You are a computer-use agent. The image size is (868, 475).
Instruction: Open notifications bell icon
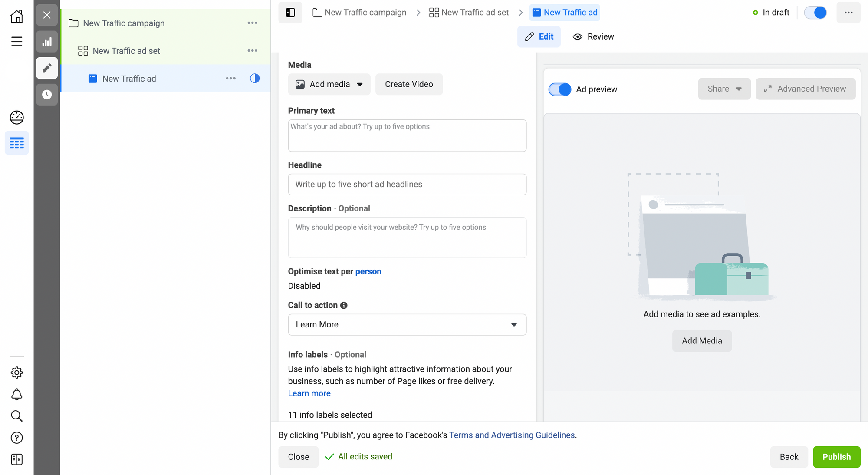(x=16, y=394)
